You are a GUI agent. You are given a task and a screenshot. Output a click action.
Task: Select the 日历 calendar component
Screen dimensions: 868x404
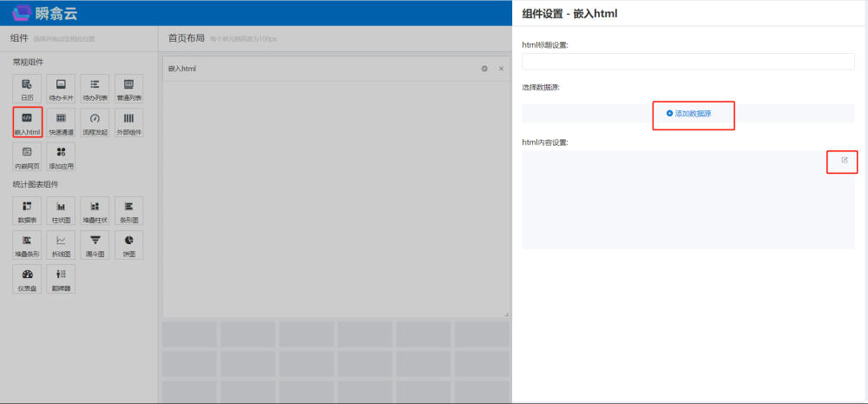point(27,88)
